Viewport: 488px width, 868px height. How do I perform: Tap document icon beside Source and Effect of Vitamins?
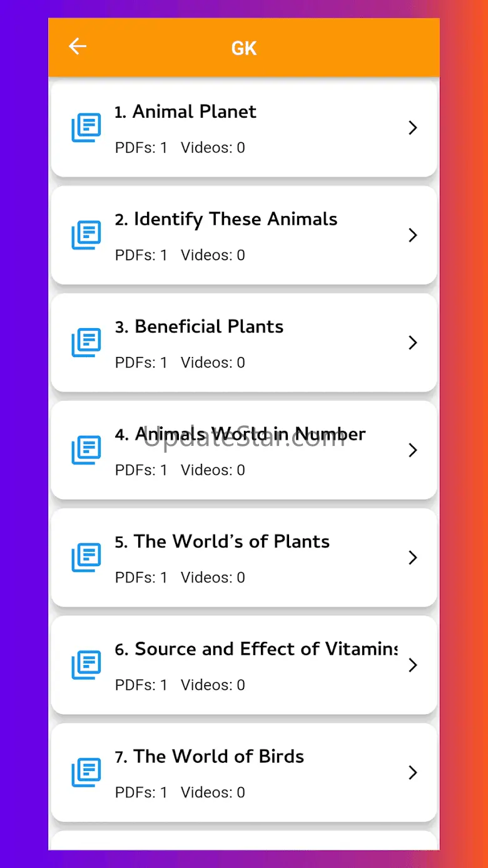tap(86, 665)
